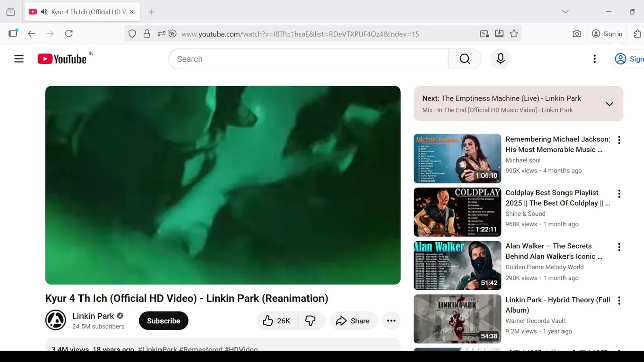
Task: Open the recent browsing tab-history icon
Action: (11, 12)
